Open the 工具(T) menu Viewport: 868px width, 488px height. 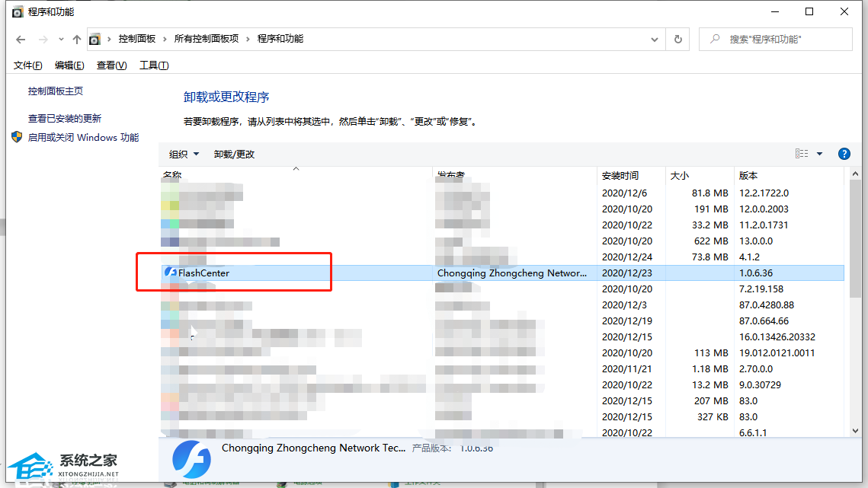tap(154, 65)
